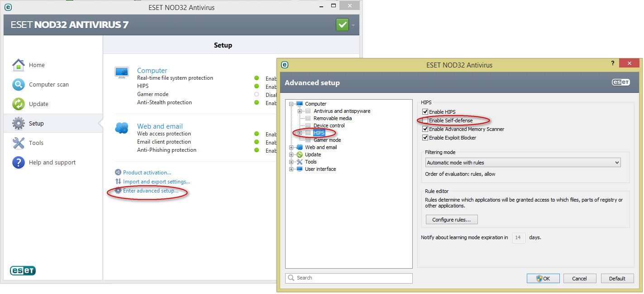Toggle Enable Advanced Memory Scanner checkbox
Image resolution: width=644 pixels, height=294 pixels.
425,129
